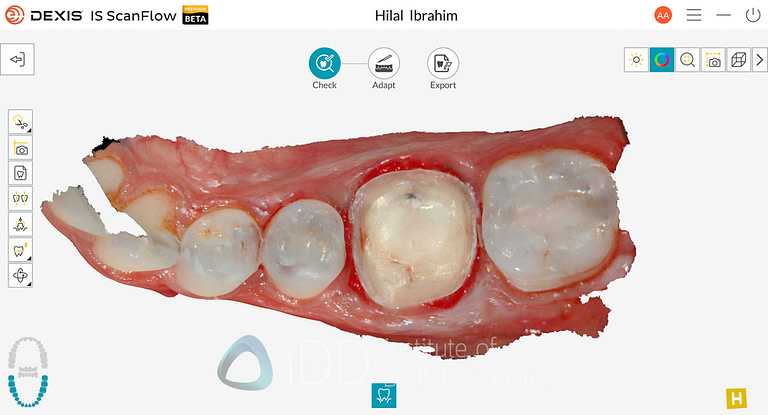
Task: Toggle the true color display mode
Action: pos(662,60)
